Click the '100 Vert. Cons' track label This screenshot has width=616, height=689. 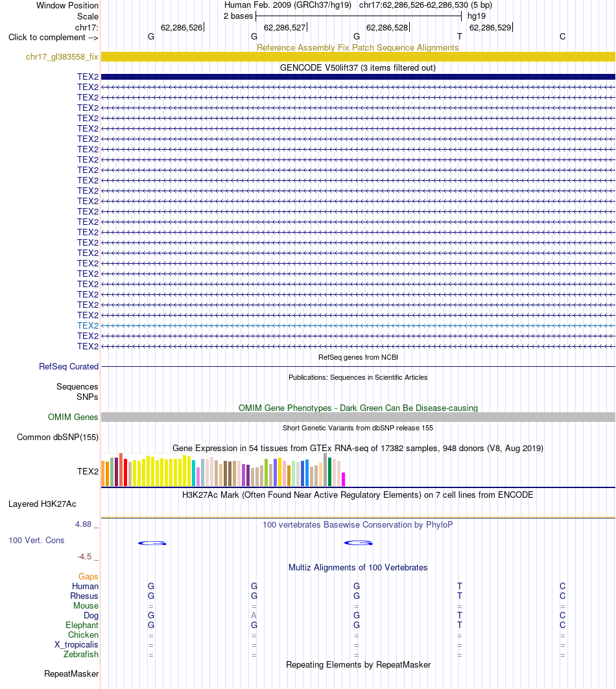[x=36, y=541]
